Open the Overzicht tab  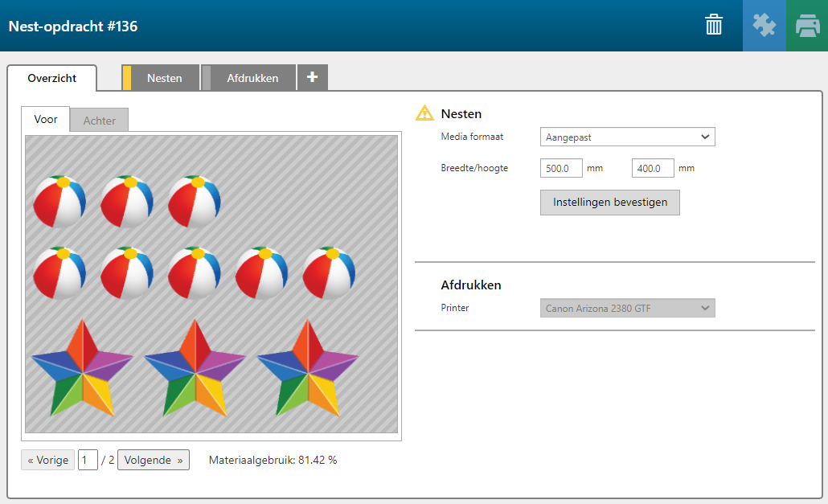[x=52, y=79]
